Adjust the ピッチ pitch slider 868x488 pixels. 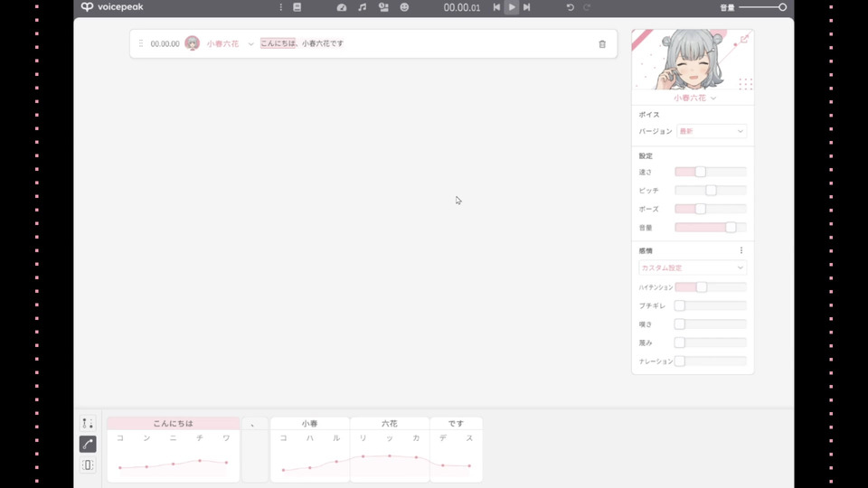[x=711, y=191]
